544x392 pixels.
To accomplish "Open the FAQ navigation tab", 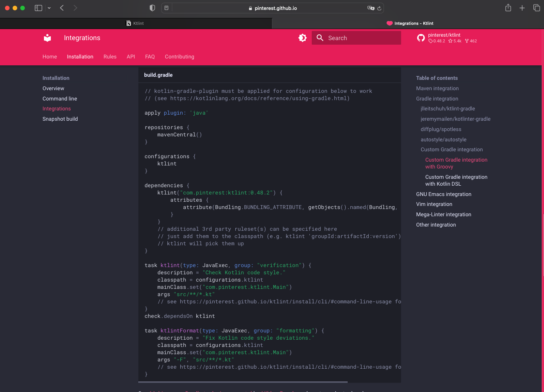I will tap(150, 57).
